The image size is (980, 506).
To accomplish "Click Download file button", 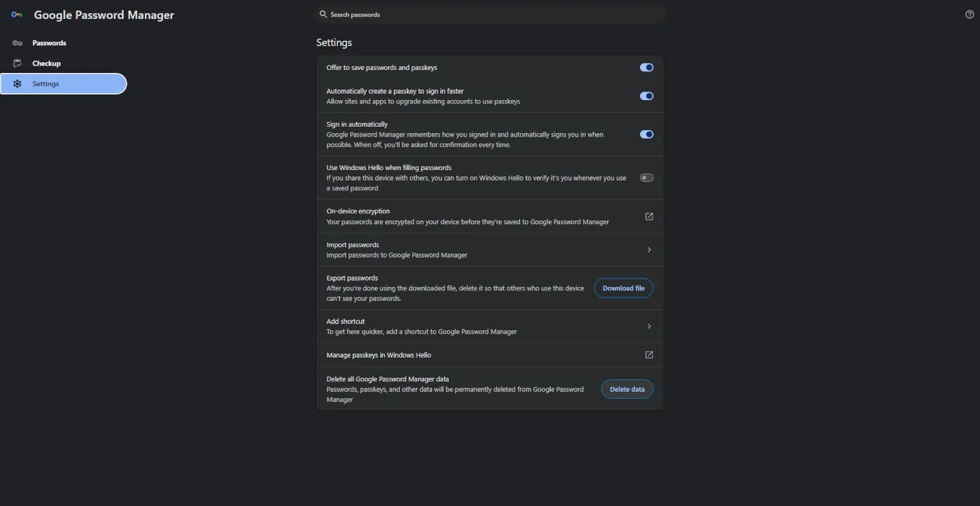I will (624, 288).
